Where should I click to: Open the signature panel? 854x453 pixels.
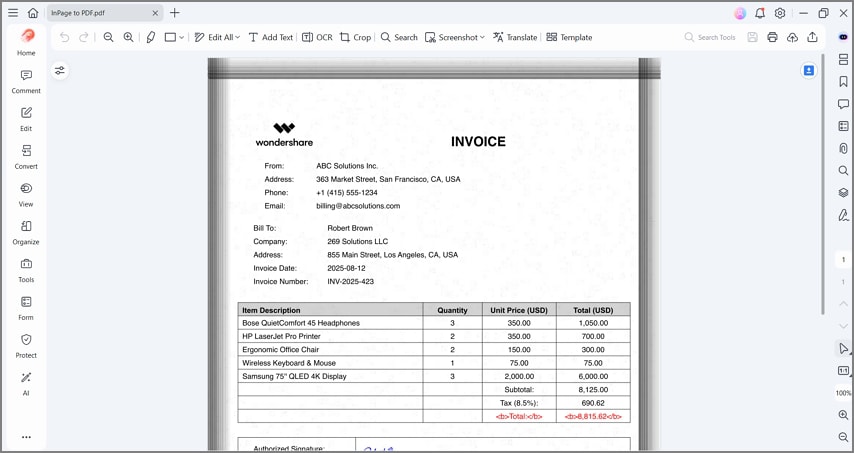[x=843, y=215]
